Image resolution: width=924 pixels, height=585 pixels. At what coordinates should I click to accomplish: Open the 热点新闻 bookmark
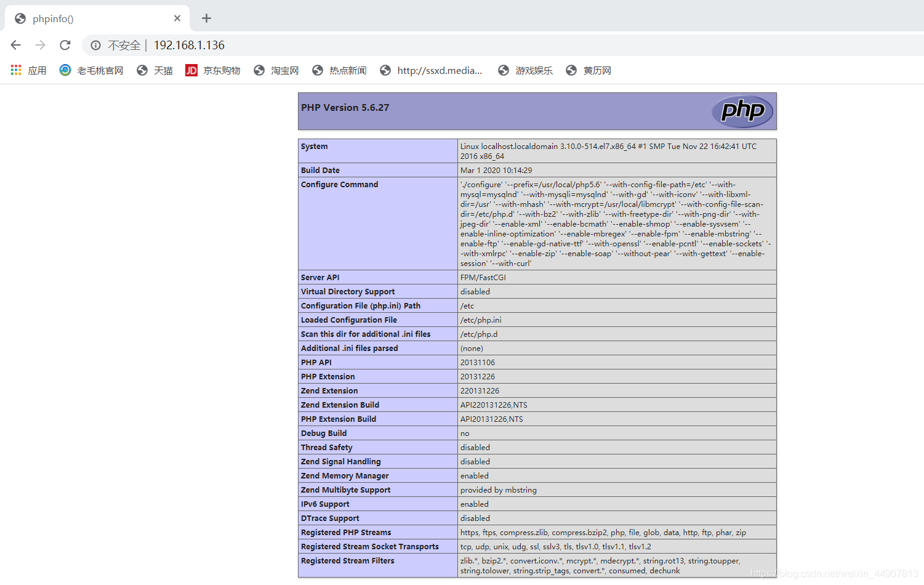pyautogui.click(x=339, y=70)
